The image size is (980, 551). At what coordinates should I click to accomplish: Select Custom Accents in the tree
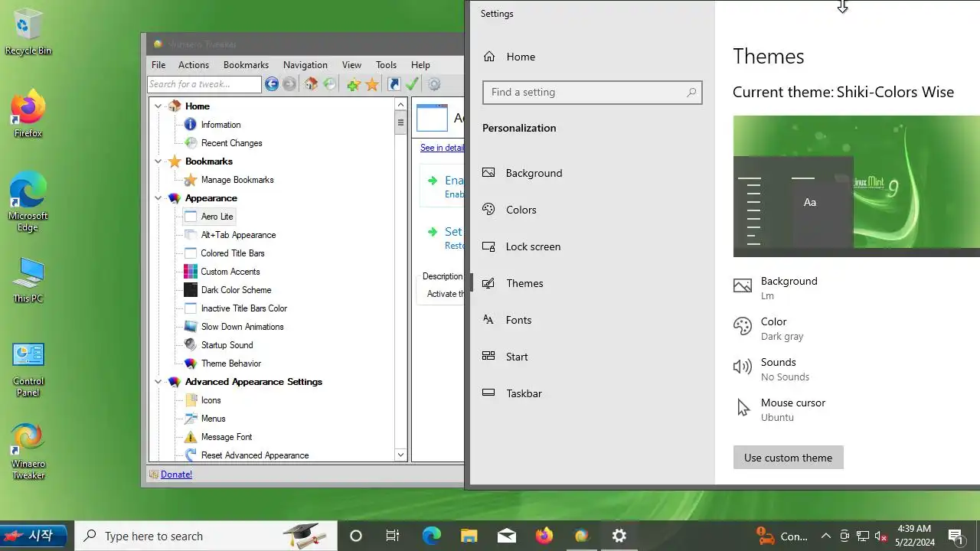tap(230, 272)
